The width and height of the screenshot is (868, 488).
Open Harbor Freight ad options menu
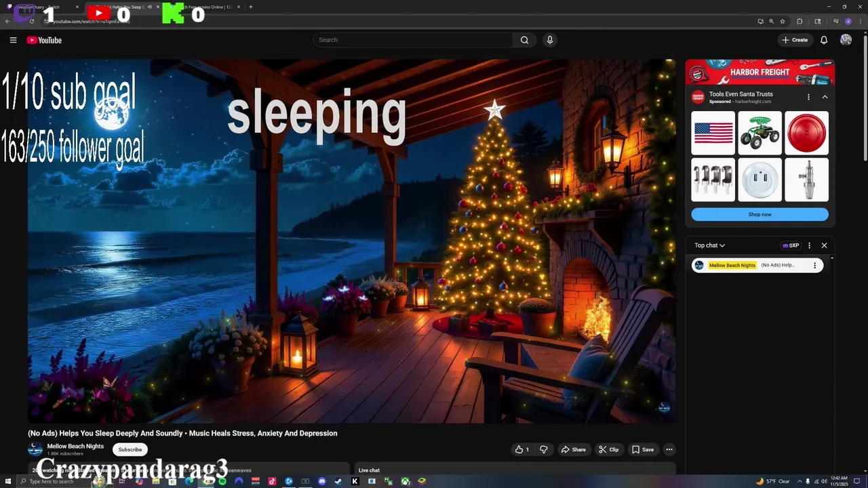pos(808,97)
